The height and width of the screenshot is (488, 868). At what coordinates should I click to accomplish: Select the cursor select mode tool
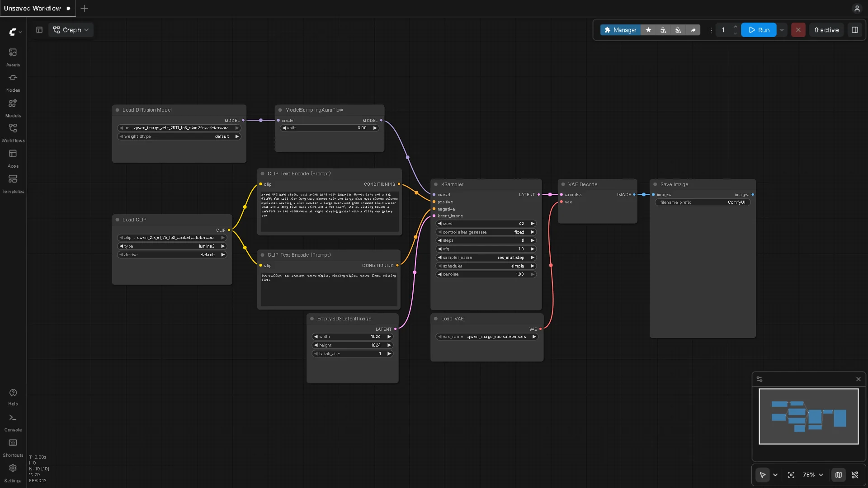(x=763, y=475)
